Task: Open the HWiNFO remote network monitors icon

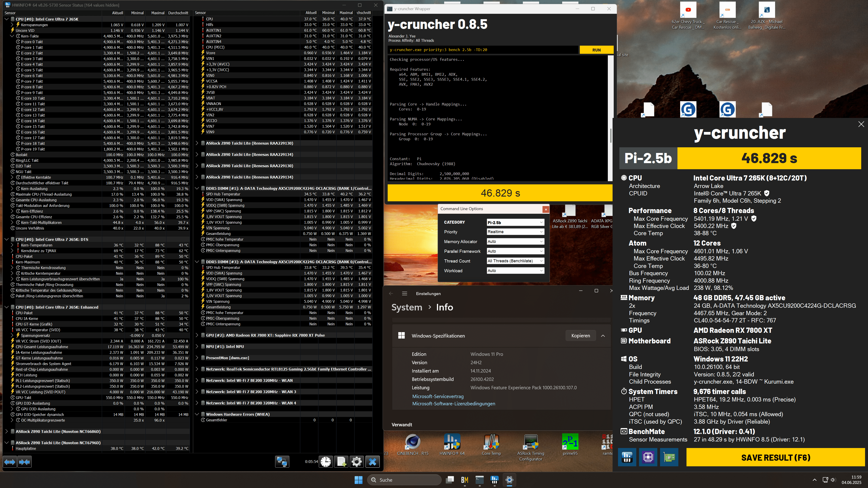Action: coord(282,462)
